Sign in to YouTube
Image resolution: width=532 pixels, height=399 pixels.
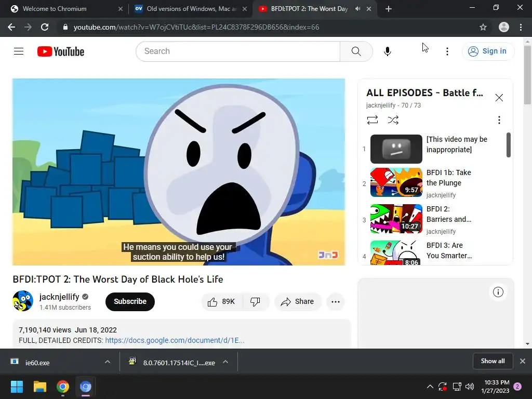pyautogui.click(x=488, y=51)
